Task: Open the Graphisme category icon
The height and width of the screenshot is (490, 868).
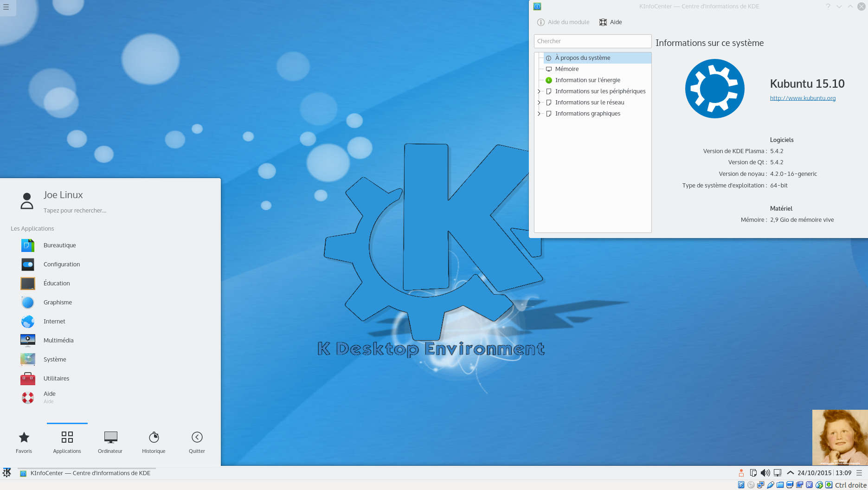Action: tap(28, 303)
